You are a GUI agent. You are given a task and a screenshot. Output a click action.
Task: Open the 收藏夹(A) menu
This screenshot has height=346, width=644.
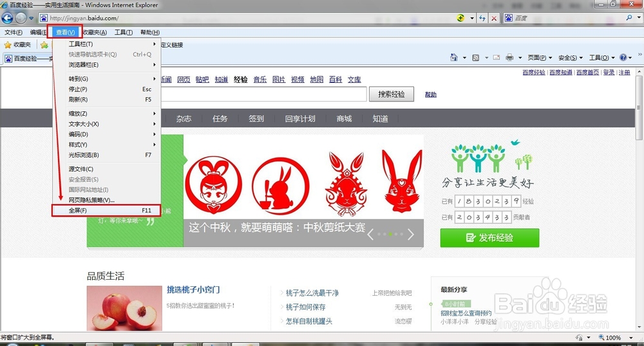click(x=95, y=32)
